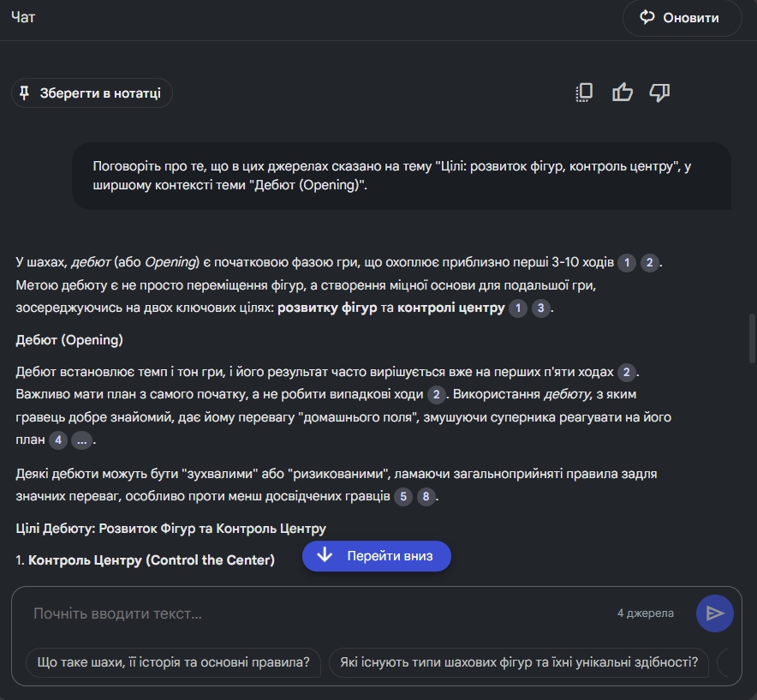Send the message with the arrow icon
Viewport: 757px width, 700px height.
pyautogui.click(x=714, y=613)
